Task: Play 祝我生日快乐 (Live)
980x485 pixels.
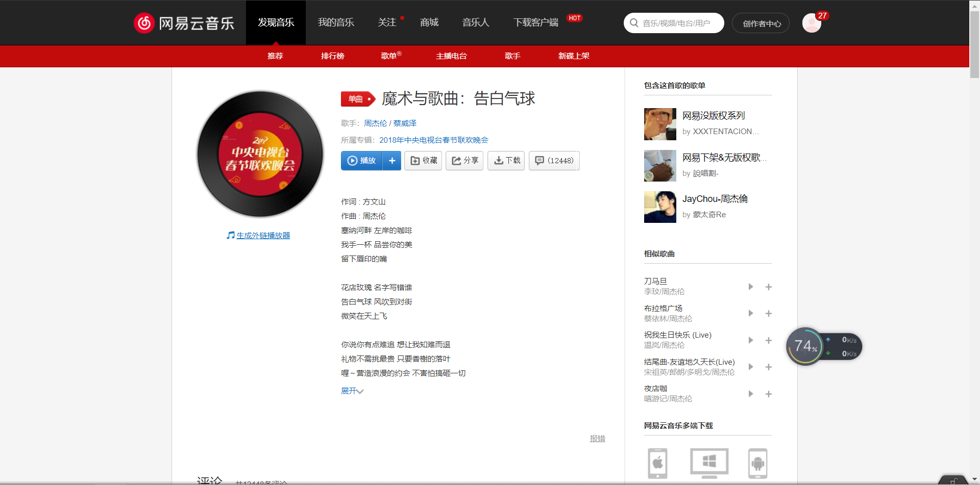Action: [751, 340]
